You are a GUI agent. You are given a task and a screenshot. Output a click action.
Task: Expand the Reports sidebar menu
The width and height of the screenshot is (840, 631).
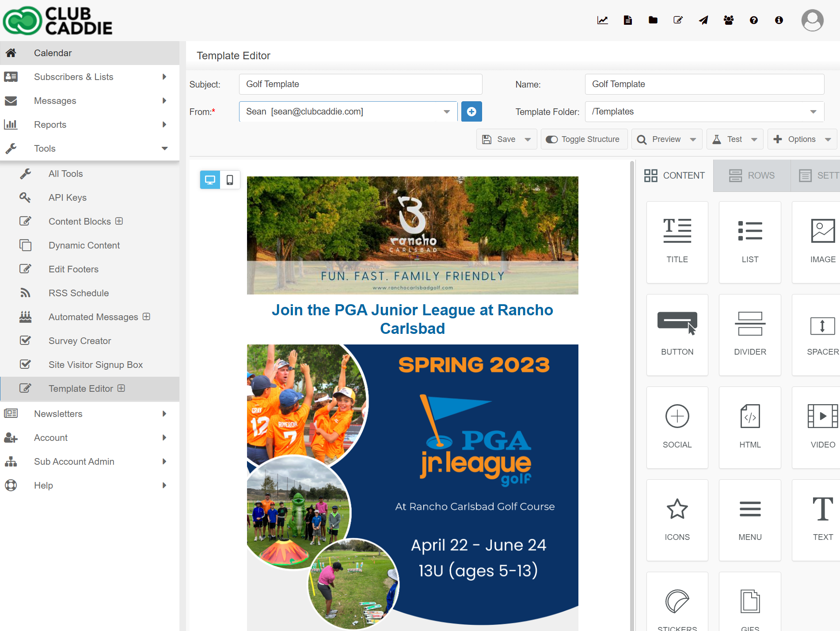coord(90,125)
